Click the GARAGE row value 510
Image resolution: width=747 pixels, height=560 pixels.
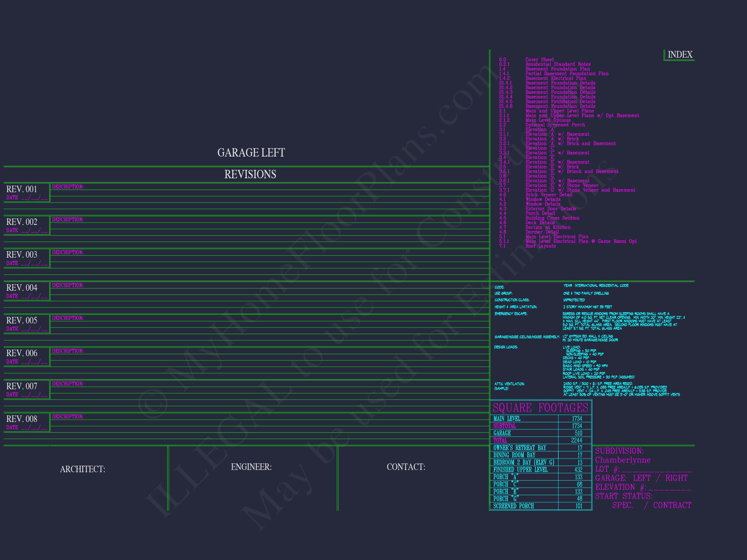(x=578, y=433)
